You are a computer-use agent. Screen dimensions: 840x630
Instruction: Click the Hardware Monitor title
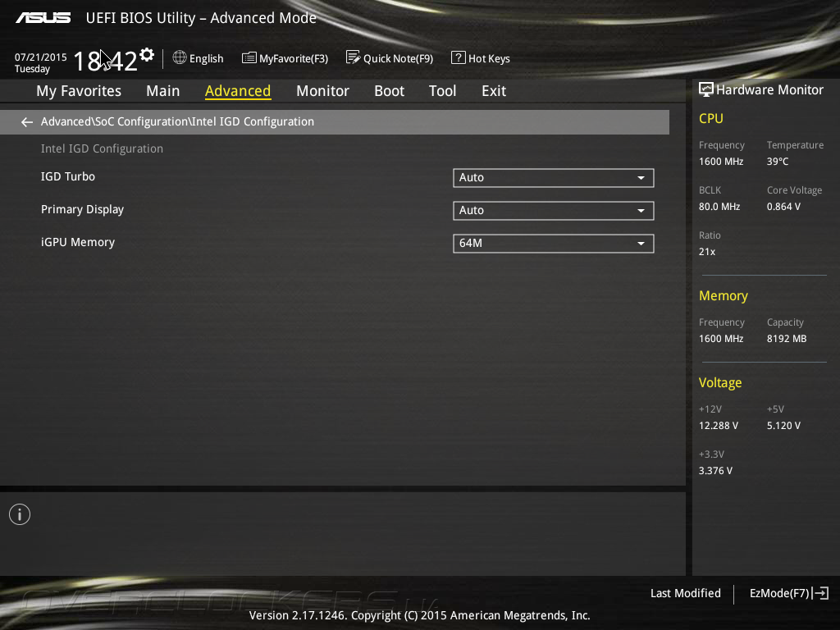769,89
